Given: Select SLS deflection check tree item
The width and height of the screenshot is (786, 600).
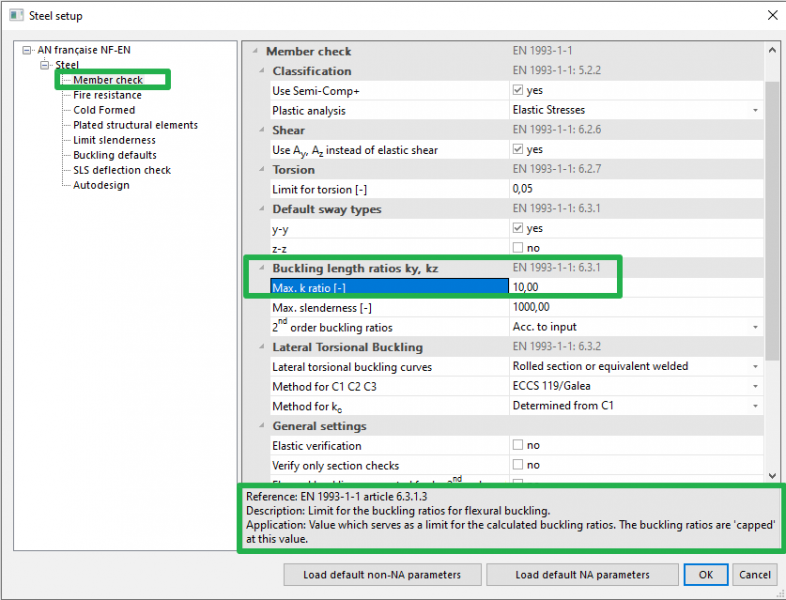Looking at the screenshot, I should click(x=122, y=170).
